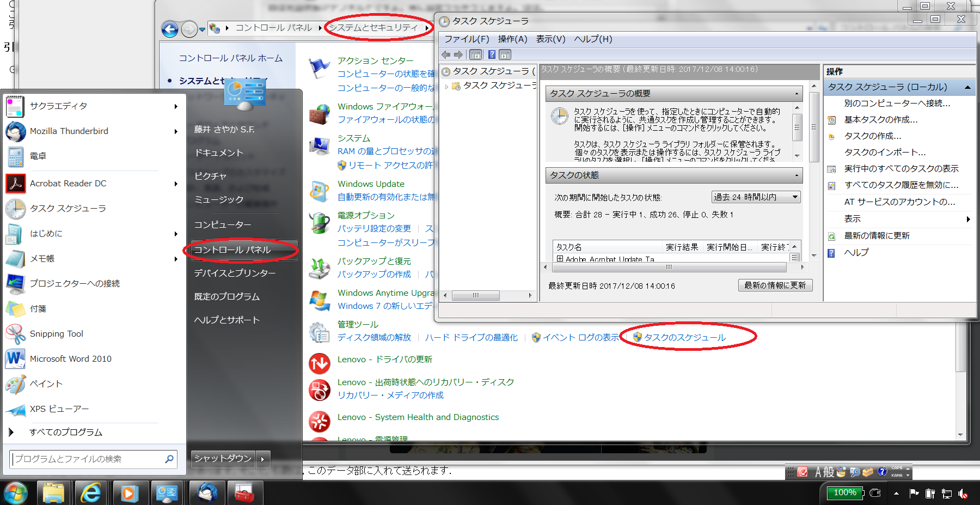Open the 操作(A) menu
980x505 pixels.
click(x=512, y=39)
